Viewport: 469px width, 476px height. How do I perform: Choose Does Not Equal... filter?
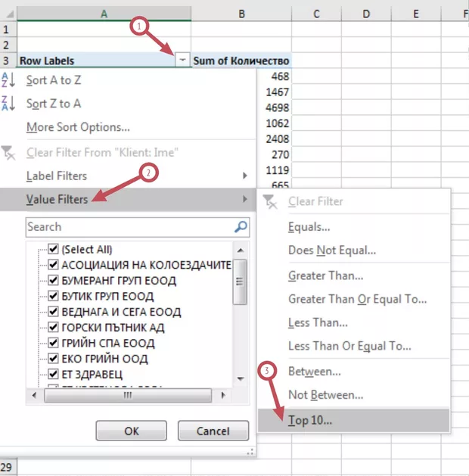(332, 250)
